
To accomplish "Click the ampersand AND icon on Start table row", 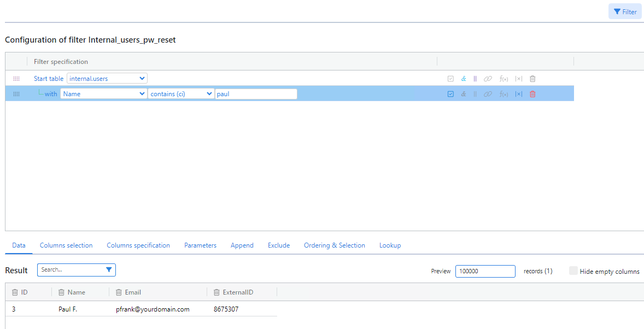I will [x=464, y=79].
